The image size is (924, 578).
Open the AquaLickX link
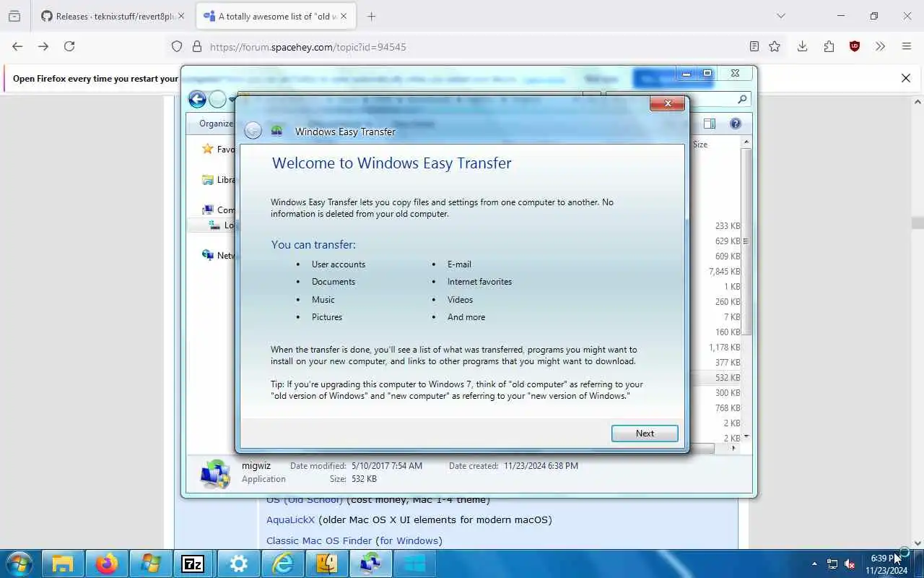(x=291, y=519)
